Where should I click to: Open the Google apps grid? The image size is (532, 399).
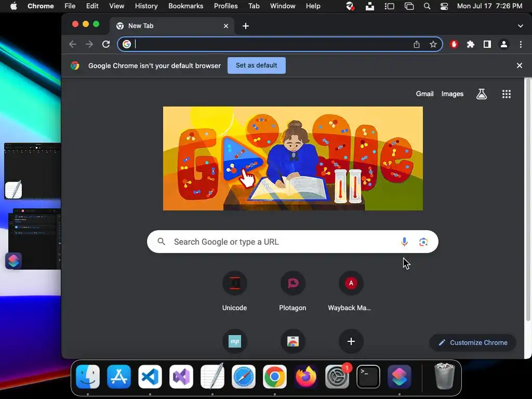[506, 94]
